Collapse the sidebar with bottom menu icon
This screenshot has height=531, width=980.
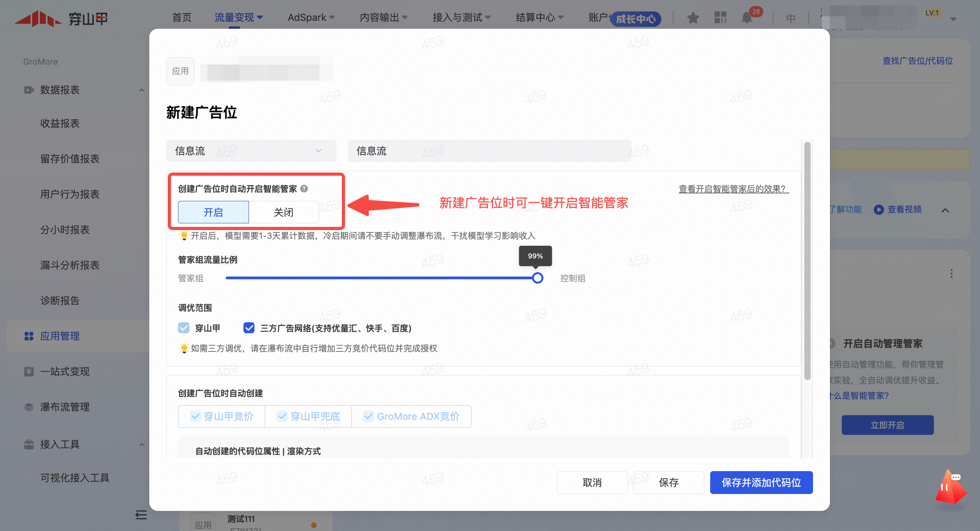tap(141, 515)
